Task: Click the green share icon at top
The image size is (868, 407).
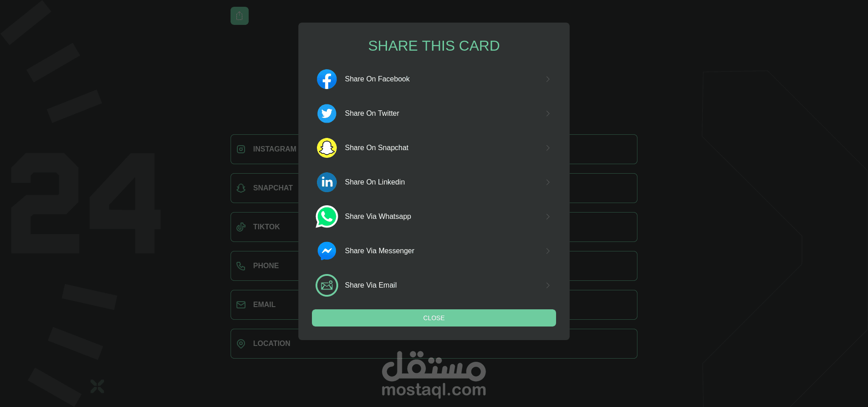Action: coord(240,16)
